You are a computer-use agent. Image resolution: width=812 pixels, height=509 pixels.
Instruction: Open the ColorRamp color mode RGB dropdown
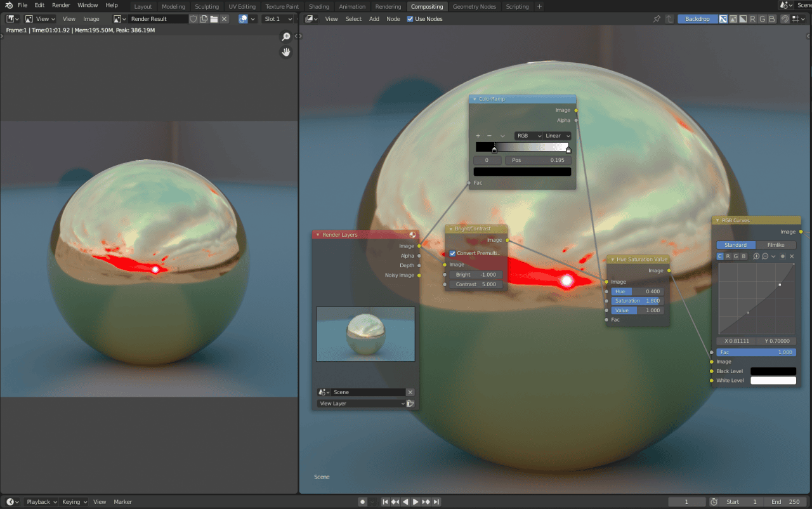(x=528, y=135)
